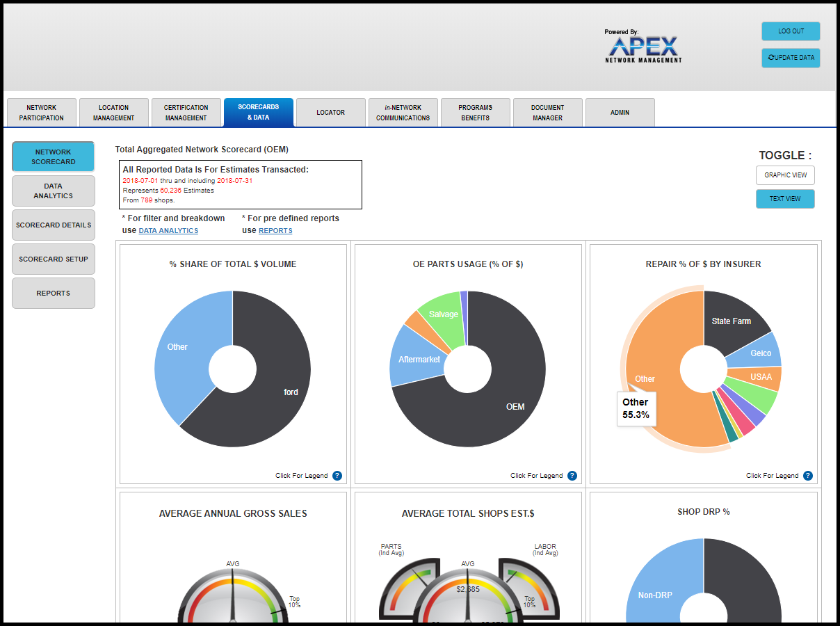840x626 pixels.
Task: Open the Admin tab
Action: click(x=620, y=113)
